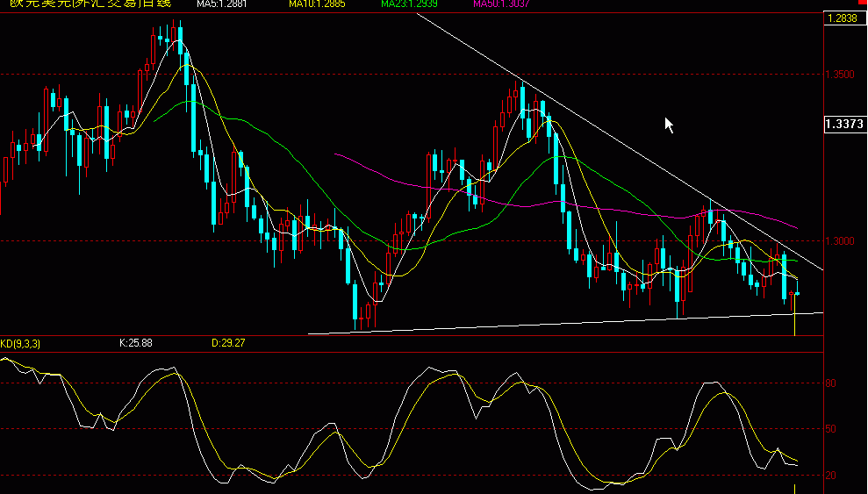The image size is (868, 494).
Task: Click the 1.3000 price axis label
Action: pos(840,241)
